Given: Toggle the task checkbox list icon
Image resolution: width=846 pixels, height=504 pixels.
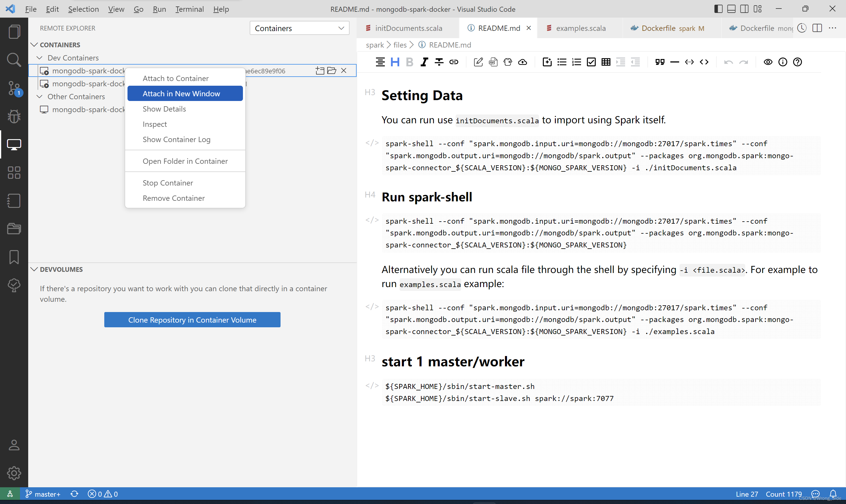Looking at the screenshot, I should (591, 62).
